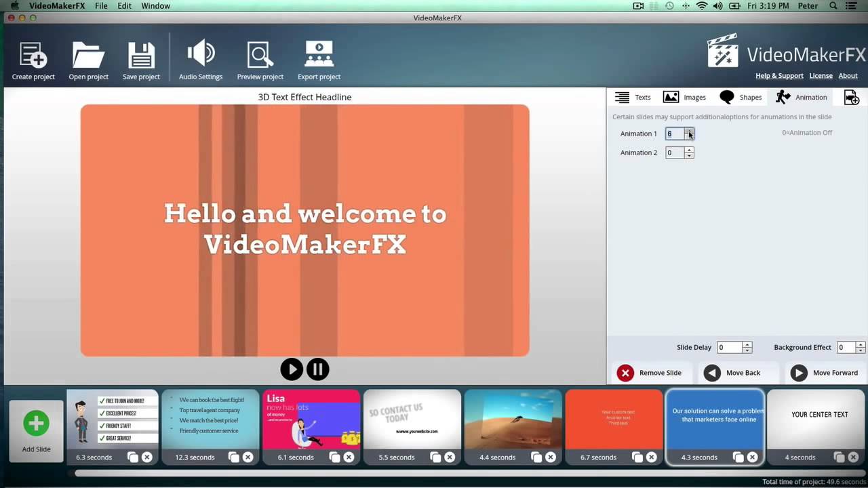The image size is (868, 488).
Task: Duplicate the 12.3 seconds slide
Action: pos(234,457)
